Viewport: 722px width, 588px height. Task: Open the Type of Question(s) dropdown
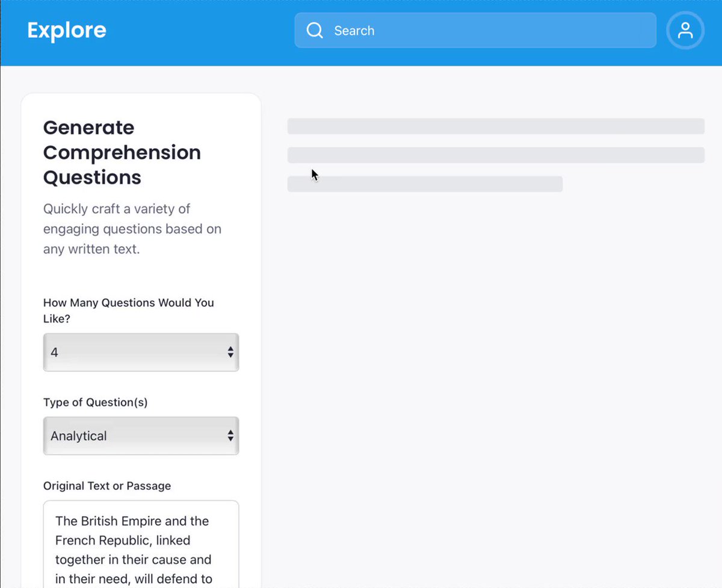(141, 436)
